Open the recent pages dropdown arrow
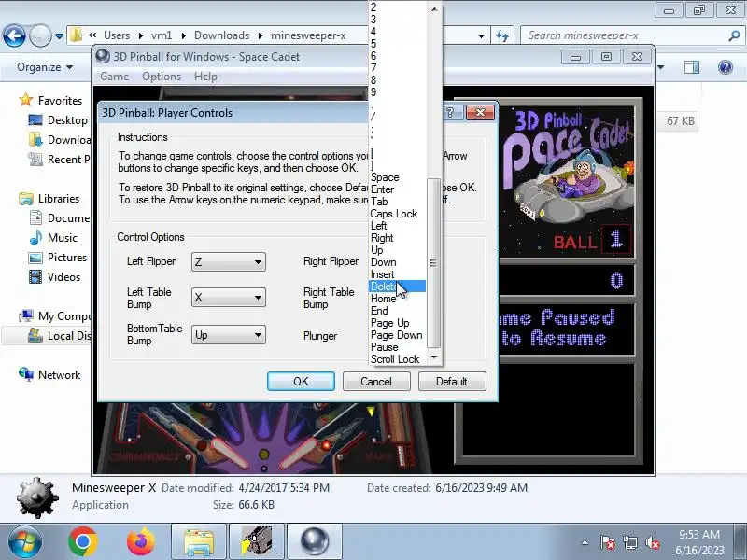This screenshot has height=560, width=747. coord(59,35)
